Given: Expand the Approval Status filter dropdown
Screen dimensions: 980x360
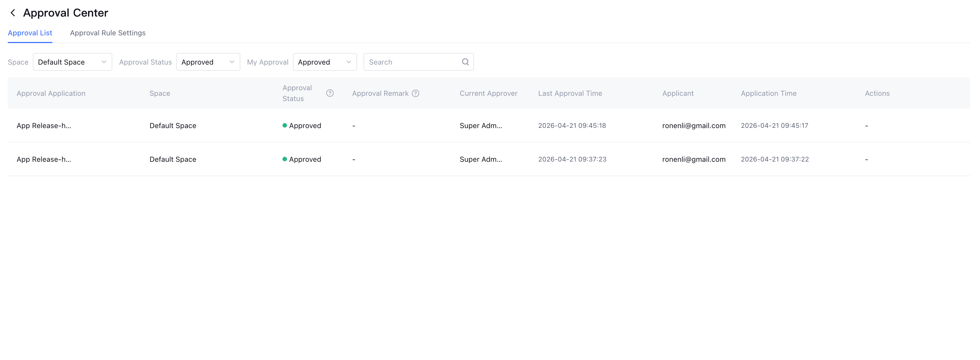Looking at the screenshot, I should point(208,62).
